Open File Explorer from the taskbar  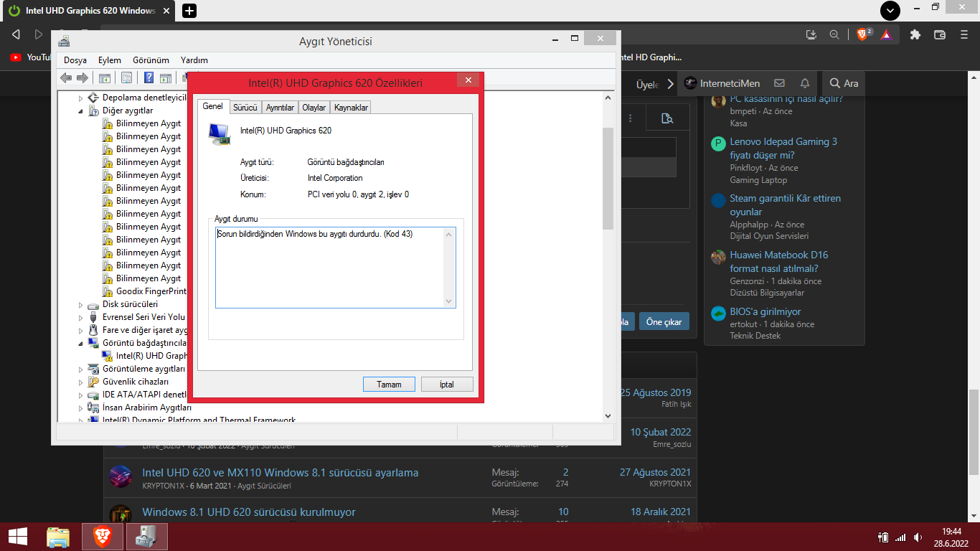[x=58, y=537]
